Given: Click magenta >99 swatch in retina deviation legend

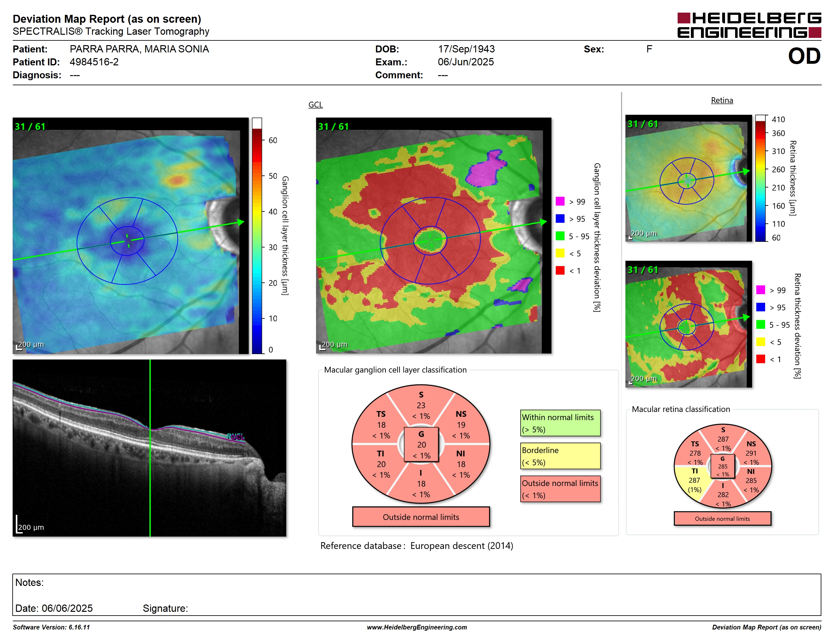Looking at the screenshot, I should pos(760,289).
